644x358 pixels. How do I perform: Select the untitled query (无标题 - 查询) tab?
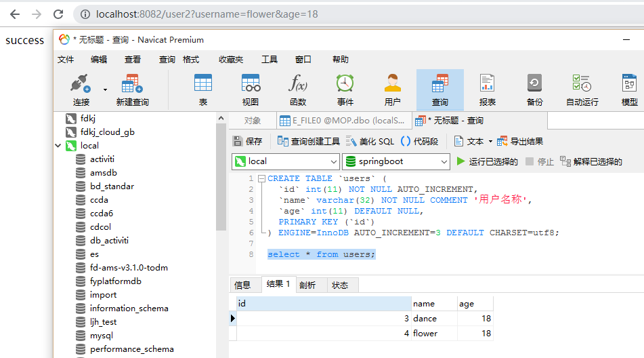pyautogui.click(x=479, y=121)
